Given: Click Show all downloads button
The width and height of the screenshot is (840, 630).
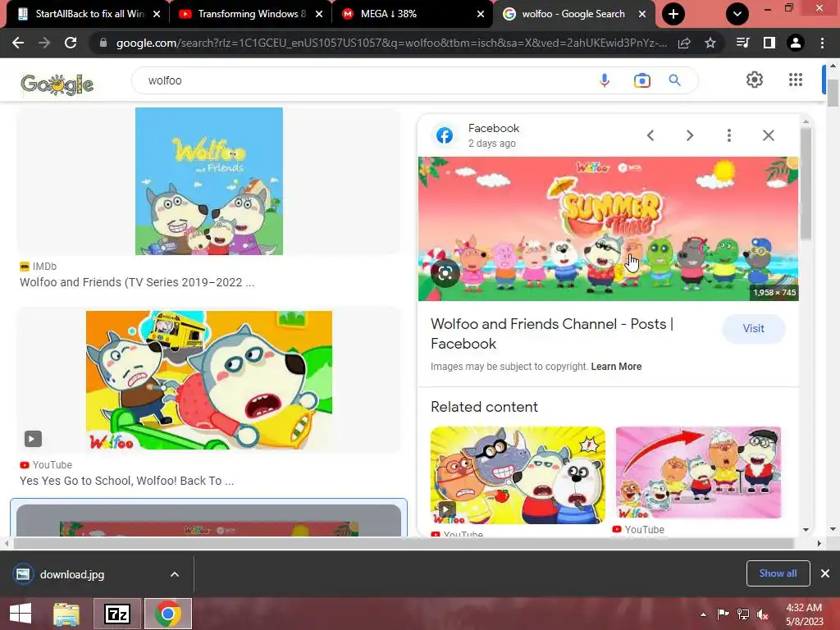Looking at the screenshot, I should 778,573.
